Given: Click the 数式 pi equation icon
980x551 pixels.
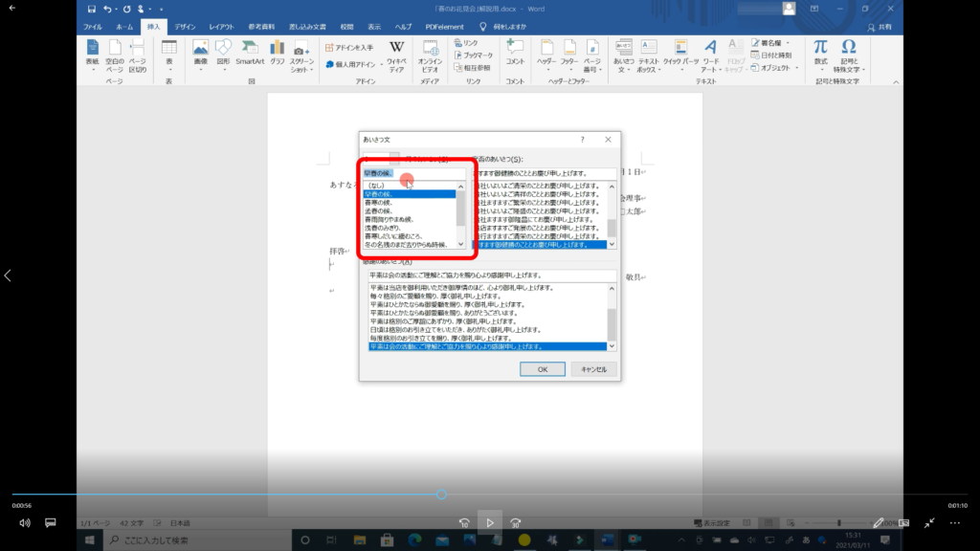Looking at the screenshot, I should tap(820, 52).
